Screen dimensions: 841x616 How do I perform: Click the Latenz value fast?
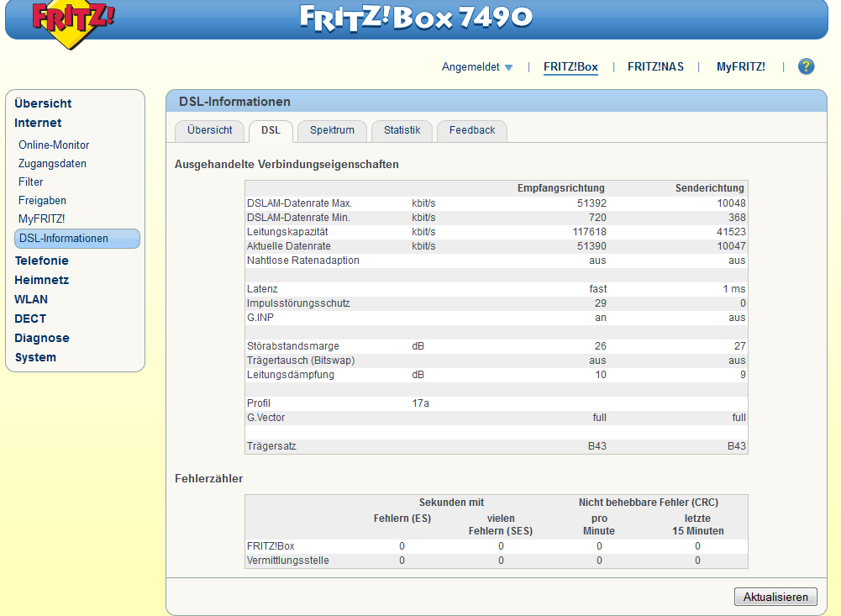click(598, 289)
